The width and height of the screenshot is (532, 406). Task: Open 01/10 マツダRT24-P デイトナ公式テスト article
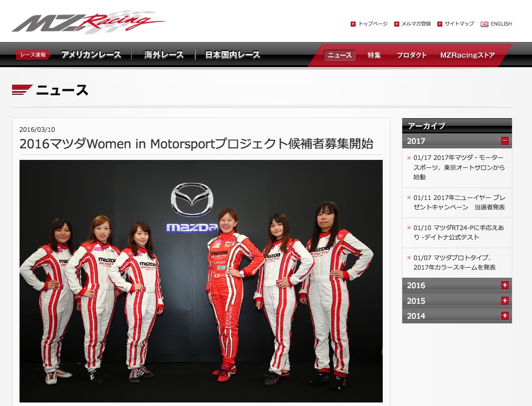[x=458, y=233]
